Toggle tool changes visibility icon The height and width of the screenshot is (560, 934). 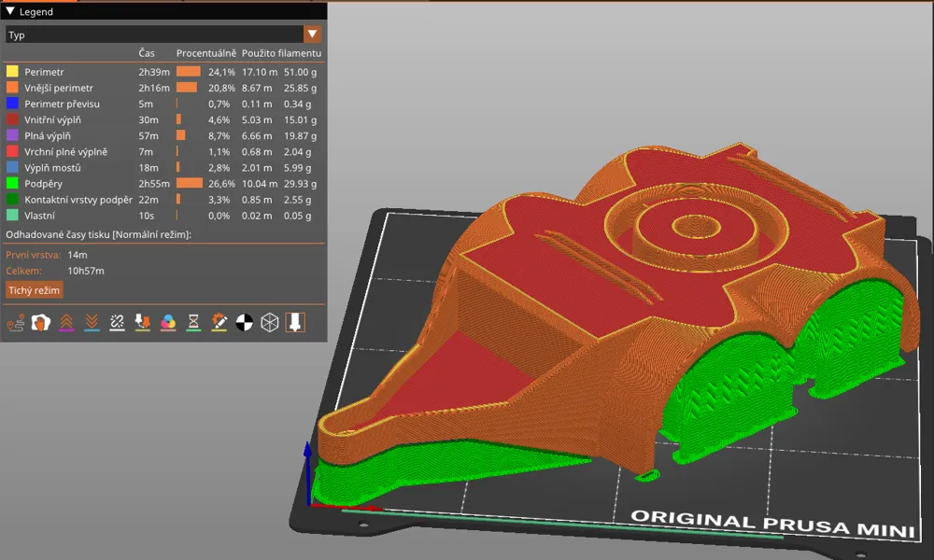click(142, 323)
